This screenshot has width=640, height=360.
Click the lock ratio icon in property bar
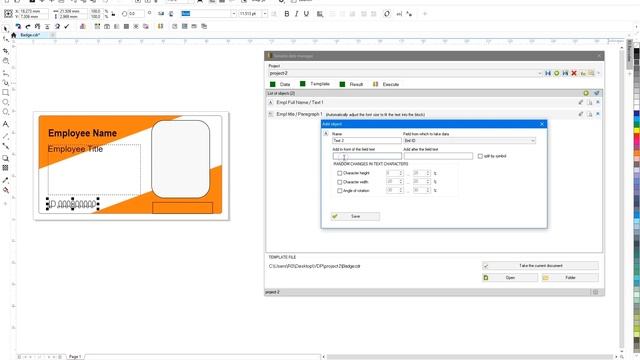tap(113, 14)
